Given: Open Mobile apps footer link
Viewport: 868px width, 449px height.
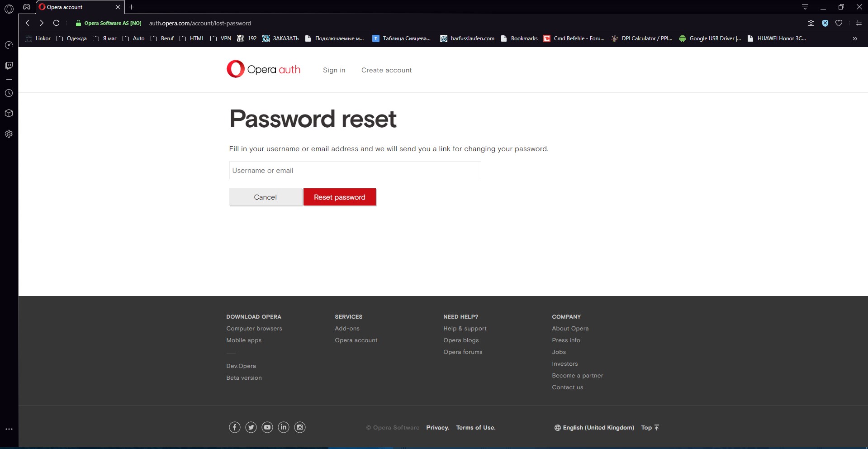Looking at the screenshot, I should pyautogui.click(x=244, y=340).
